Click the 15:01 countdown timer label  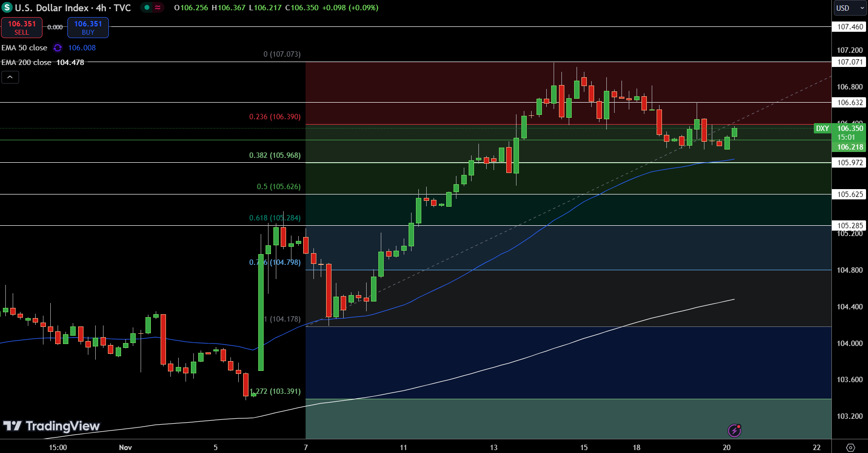click(846, 138)
